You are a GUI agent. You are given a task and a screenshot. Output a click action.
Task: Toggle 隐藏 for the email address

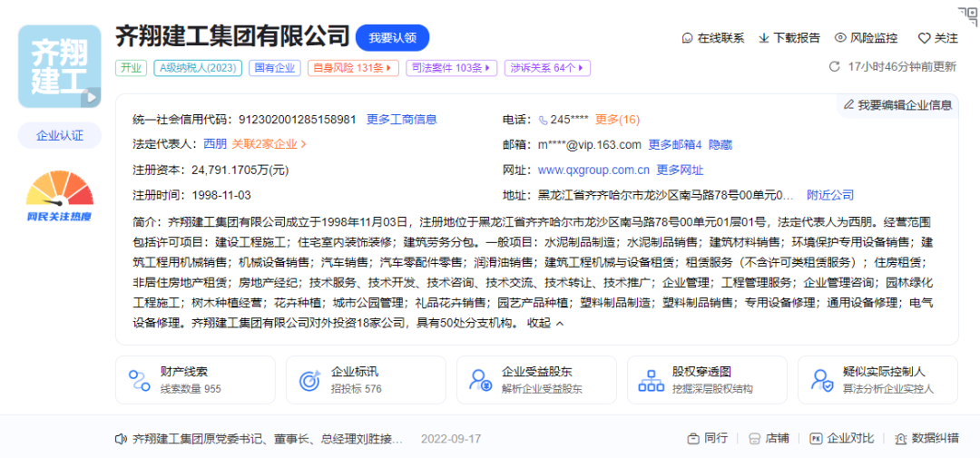(x=720, y=144)
